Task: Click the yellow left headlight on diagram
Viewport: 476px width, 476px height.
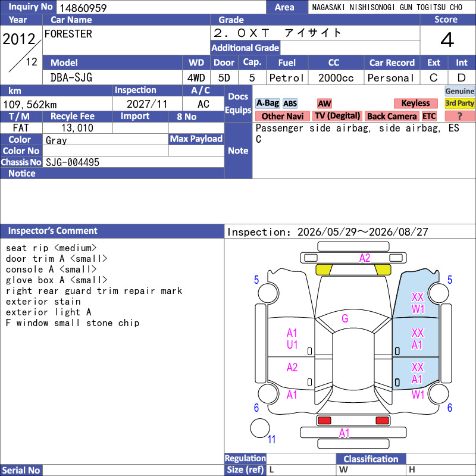Action: [324, 270]
